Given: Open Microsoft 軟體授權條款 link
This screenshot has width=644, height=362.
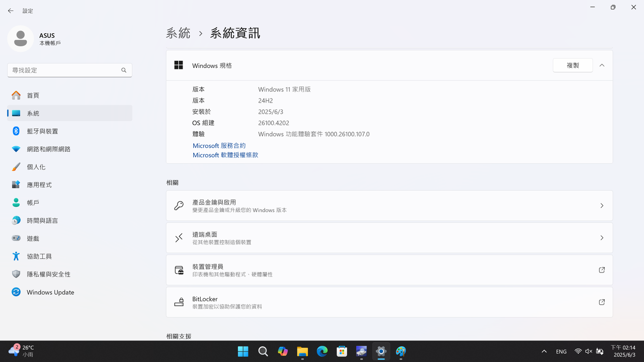Looking at the screenshot, I should pos(225,155).
